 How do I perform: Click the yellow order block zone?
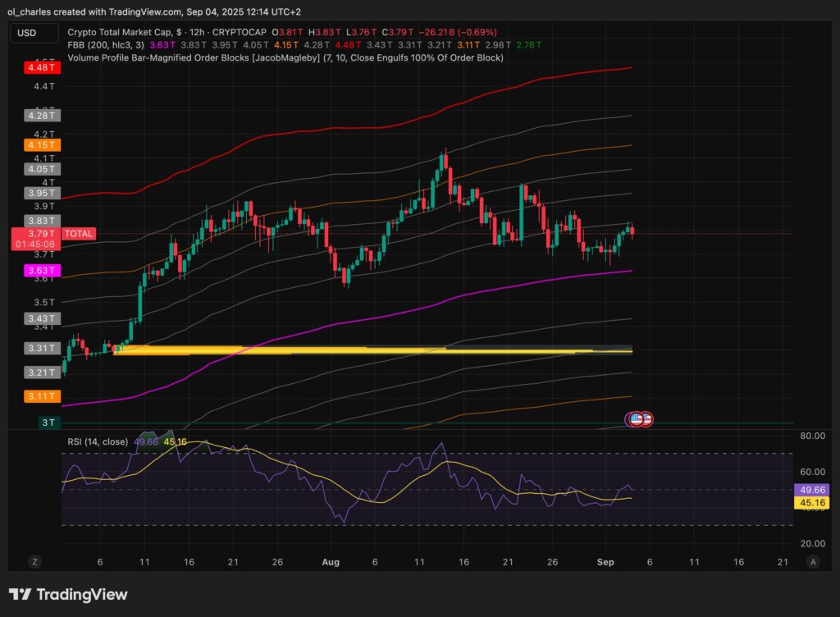click(369, 351)
